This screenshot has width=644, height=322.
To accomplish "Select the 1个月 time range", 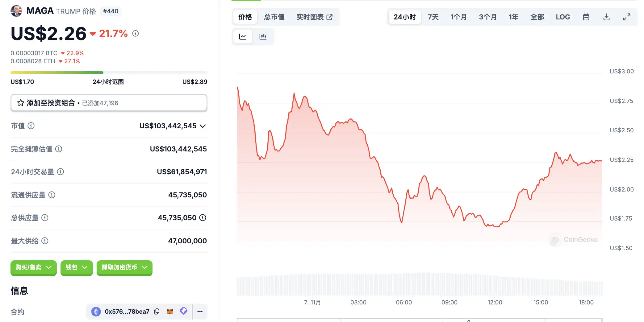I will tap(458, 17).
